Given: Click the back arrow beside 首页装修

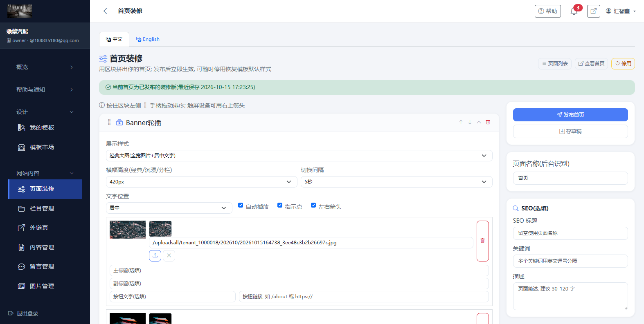Looking at the screenshot, I should (105, 11).
